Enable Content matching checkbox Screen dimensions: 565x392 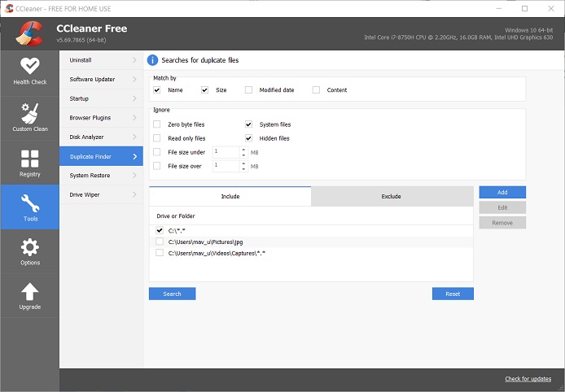click(316, 90)
